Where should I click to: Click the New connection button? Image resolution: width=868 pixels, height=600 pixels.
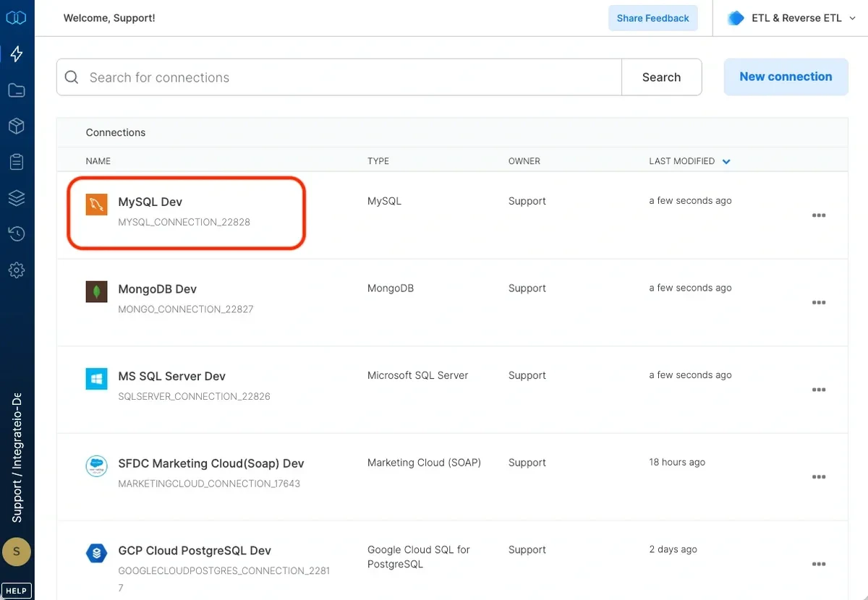coord(786,76)
